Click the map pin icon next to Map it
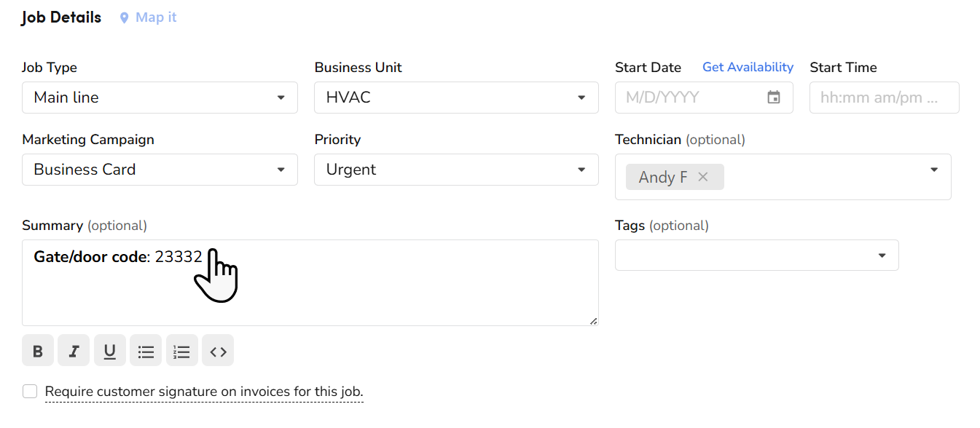 [124, 17]
